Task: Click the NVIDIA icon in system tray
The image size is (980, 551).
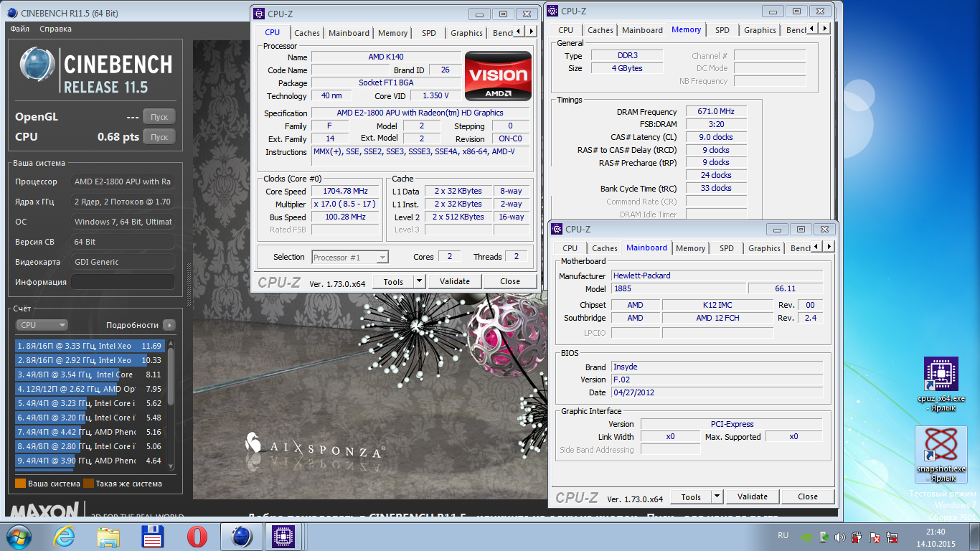Action: pyautogui.click(x=807, y=537)
